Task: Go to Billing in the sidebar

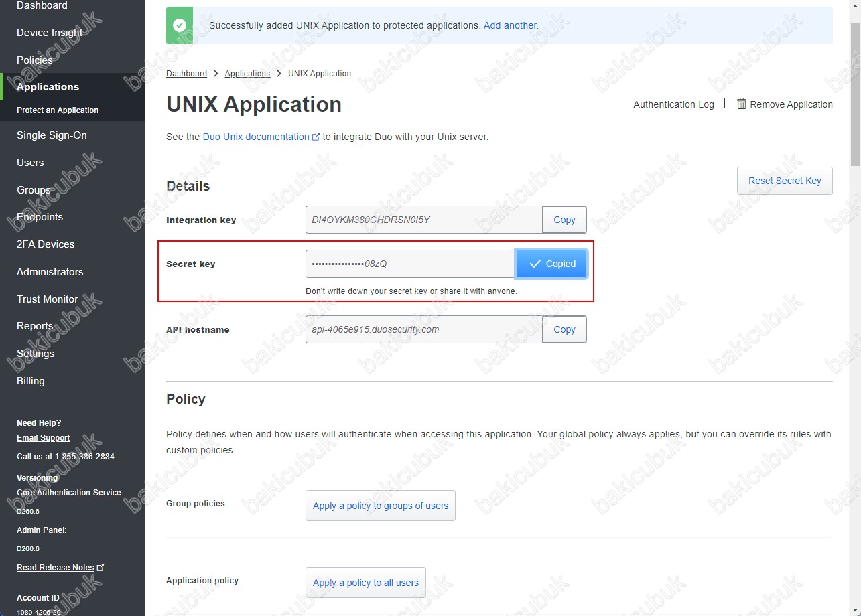Action: click(x=31, y=381)
